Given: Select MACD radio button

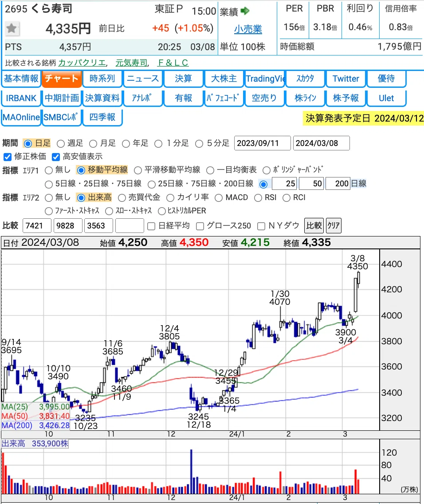Looking at the screenshot, I should (219, 198).
